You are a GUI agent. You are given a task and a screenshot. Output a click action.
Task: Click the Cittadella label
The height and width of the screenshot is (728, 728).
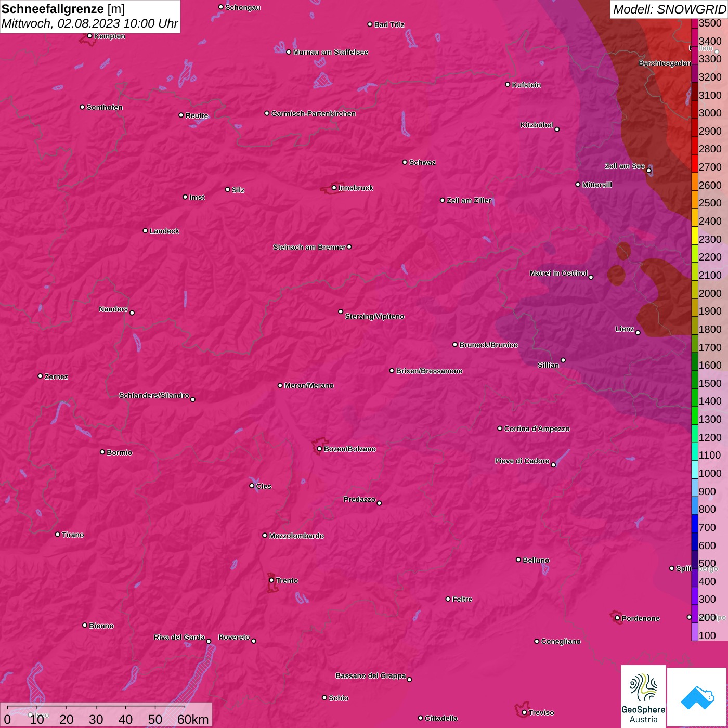441,718
